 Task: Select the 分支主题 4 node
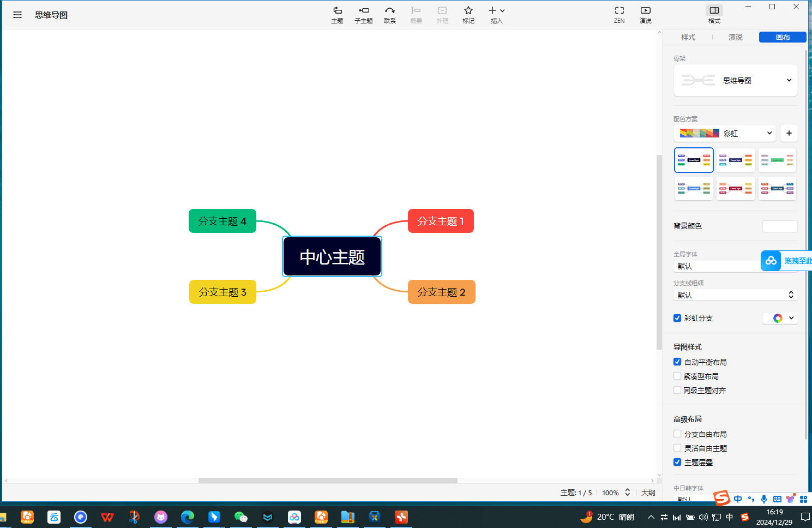point(222,221)
